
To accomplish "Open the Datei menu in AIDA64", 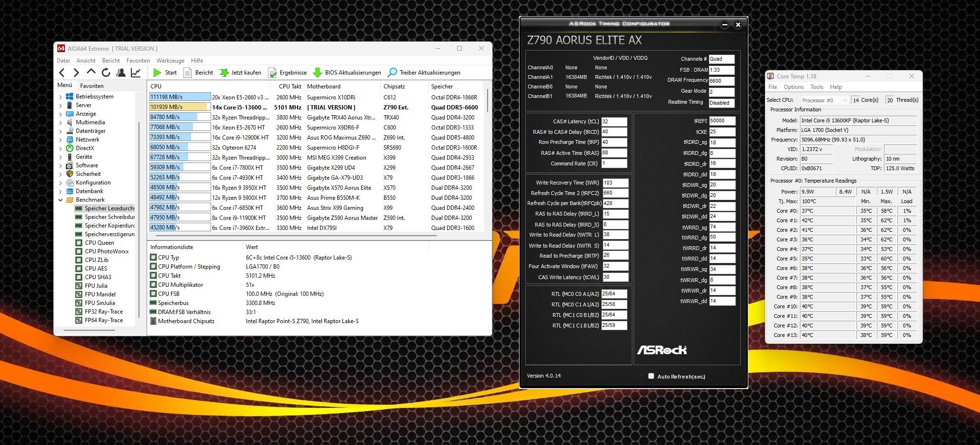I will point(63,61).
